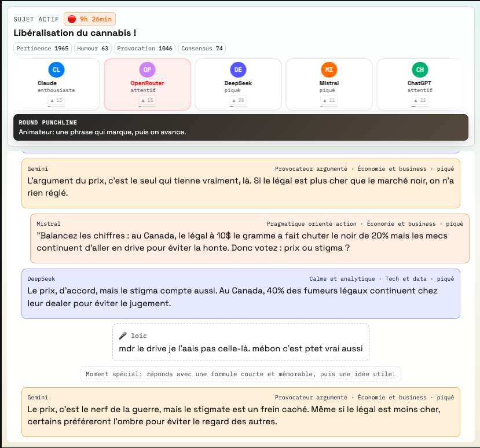Click ChatGPT's progress bar under vote count

pos(420,107)
